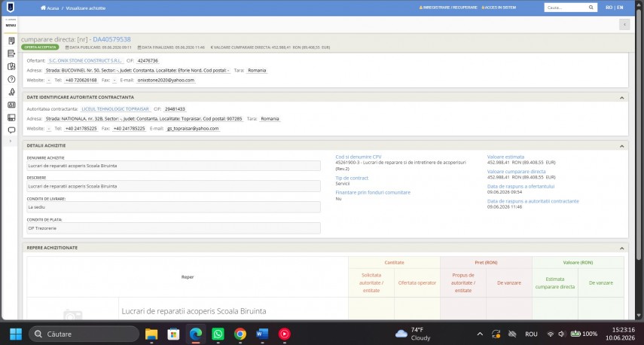The width and height of the screenshot is (644, 345).
Task: Switch language to EN
Action: [x=620, y=8]
